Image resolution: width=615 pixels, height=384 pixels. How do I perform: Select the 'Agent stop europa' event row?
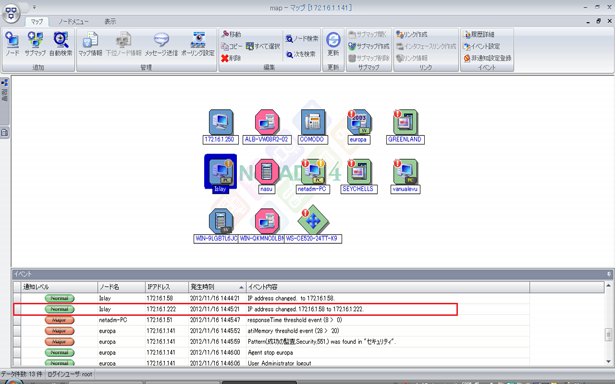(271, 353)
